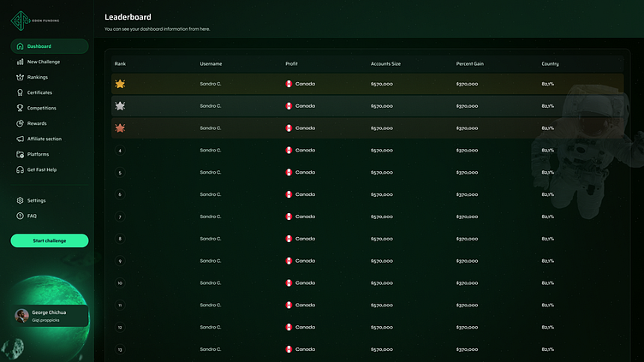Open the FAQ page link
Viewport: 644px width, 362px height.
[x=32, y=216]
